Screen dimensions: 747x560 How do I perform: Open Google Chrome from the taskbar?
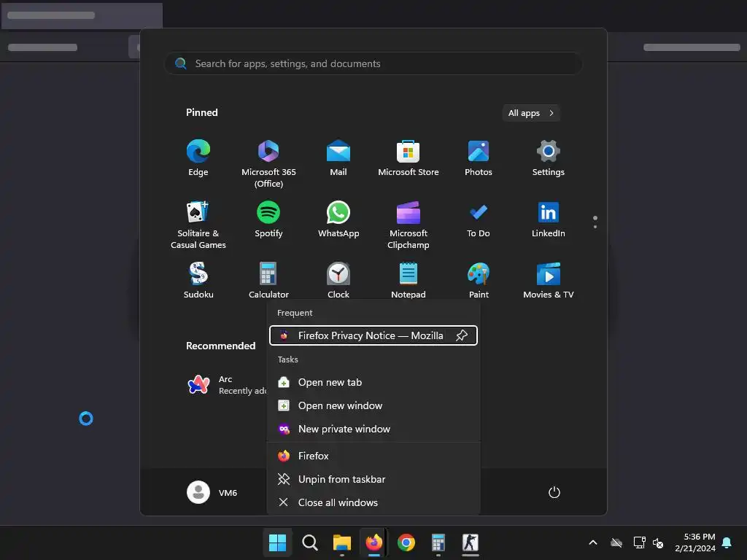pos(406,542)
